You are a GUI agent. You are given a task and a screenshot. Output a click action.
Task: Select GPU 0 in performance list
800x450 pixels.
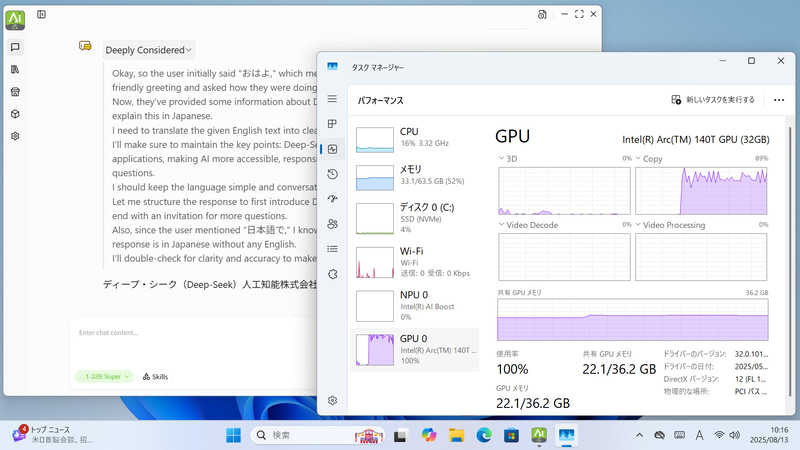pos(415,349)
